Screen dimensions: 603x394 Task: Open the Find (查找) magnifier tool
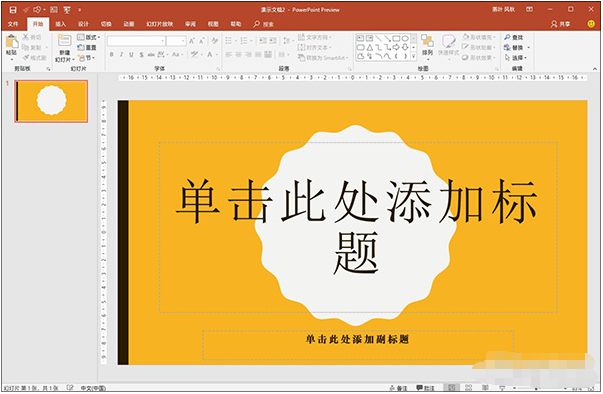(513, 37)
